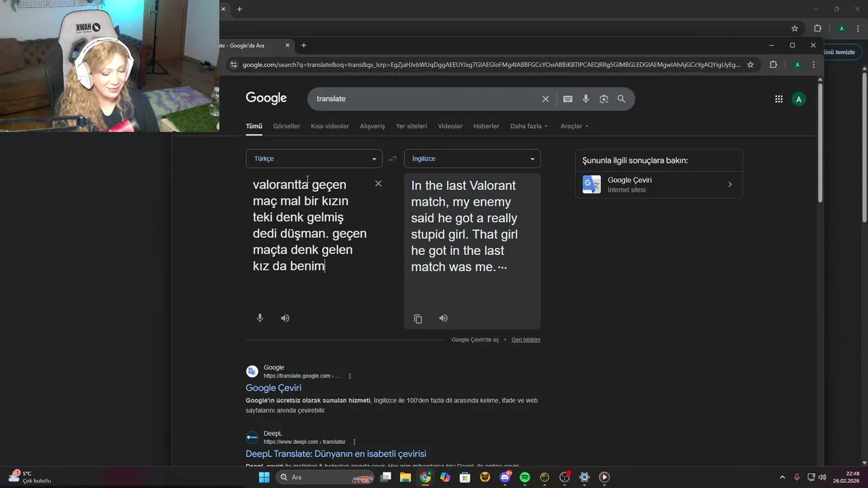Viewport: 868px width, 488px height.
Task: Open more options for the DeepL result
Action: tap(354, 442)
